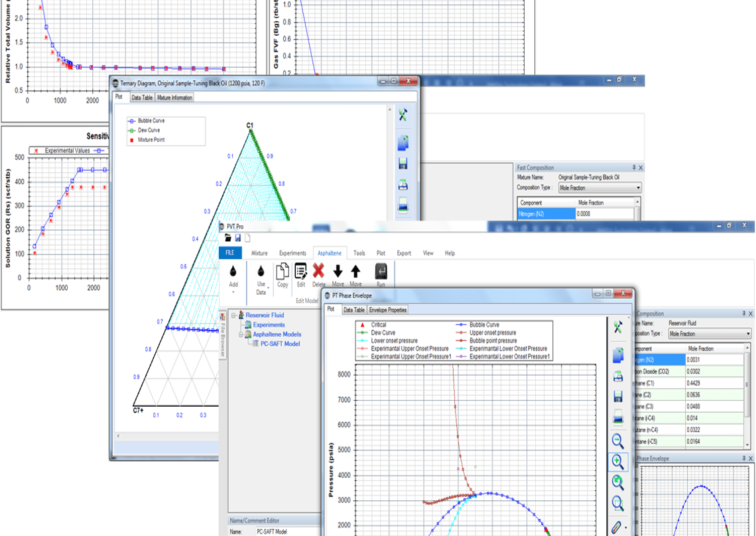Collapse the Asphaltene Models tree node
The width and height of the screenshot is (756, 536).
coord(241,334)
